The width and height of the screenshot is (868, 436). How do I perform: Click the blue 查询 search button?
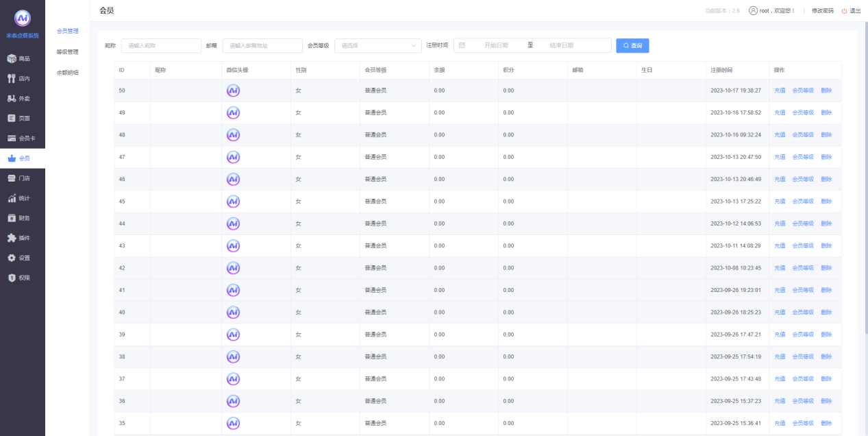(632, 46)
